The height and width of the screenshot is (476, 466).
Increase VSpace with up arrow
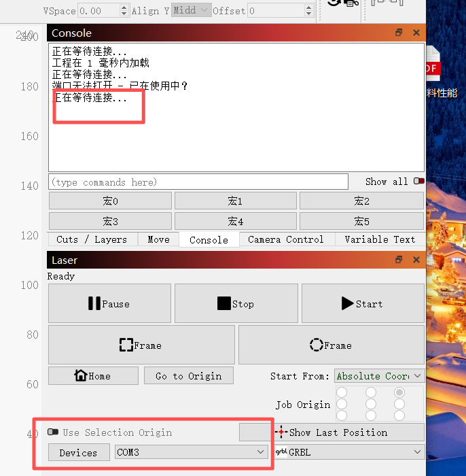[x=124, y=7]
